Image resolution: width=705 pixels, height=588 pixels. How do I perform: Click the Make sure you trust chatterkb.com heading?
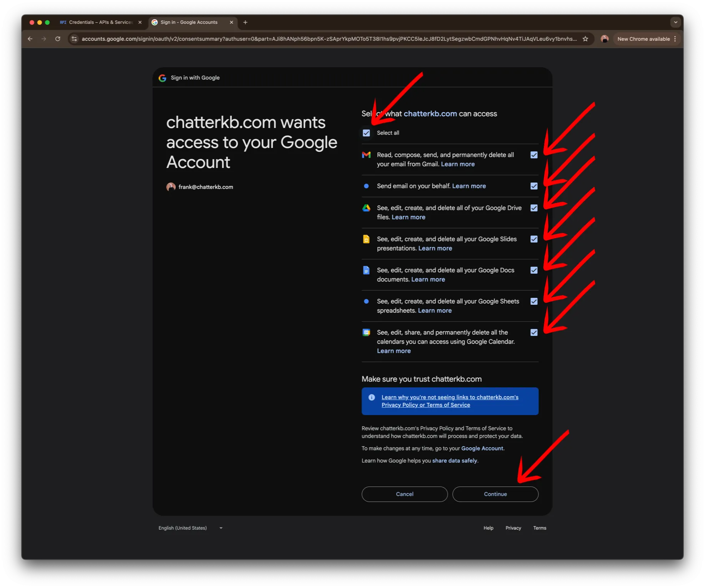422,379
